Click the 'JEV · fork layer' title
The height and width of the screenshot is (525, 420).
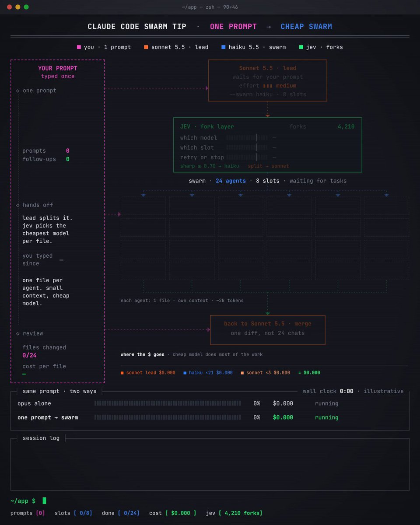point(207,126)
